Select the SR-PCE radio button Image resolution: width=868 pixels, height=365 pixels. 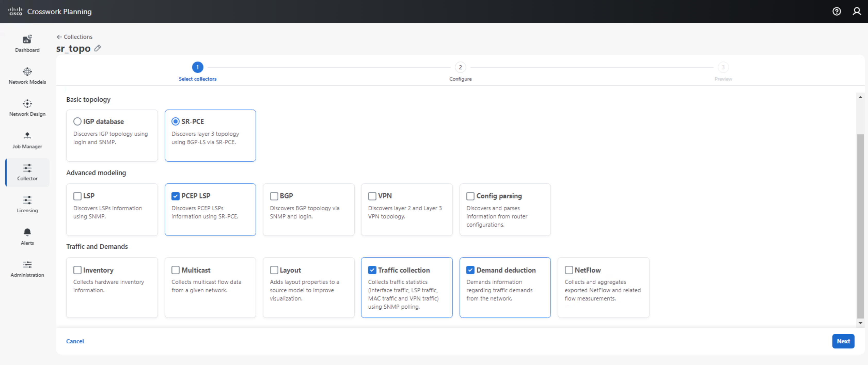175,121
